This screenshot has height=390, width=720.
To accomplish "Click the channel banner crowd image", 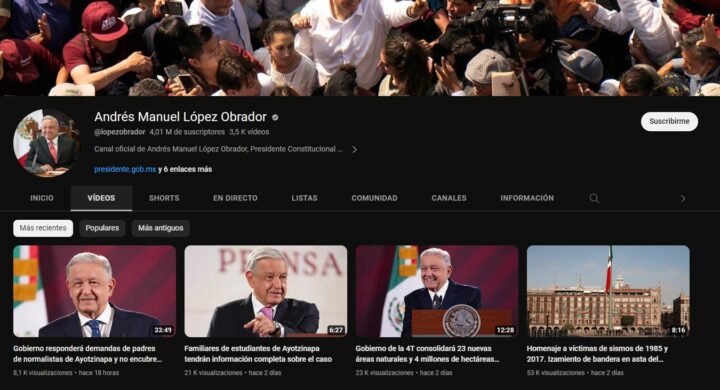I will pos(360,48).
